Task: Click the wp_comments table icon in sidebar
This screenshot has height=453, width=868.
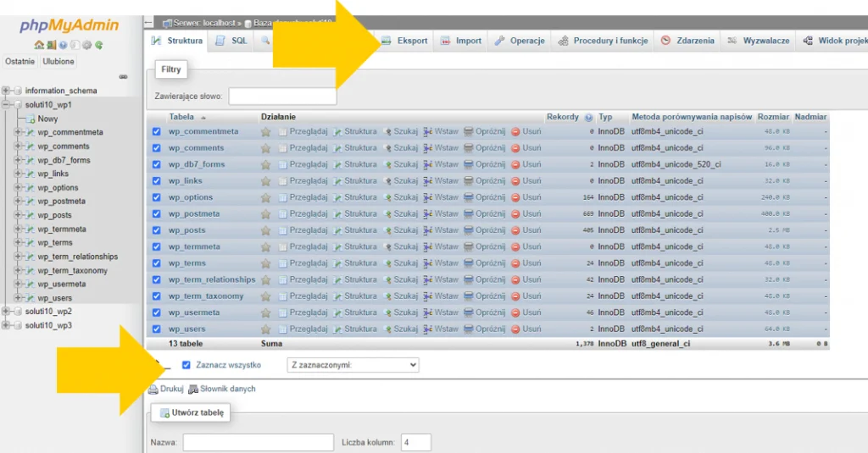Action: click(31, 146)
